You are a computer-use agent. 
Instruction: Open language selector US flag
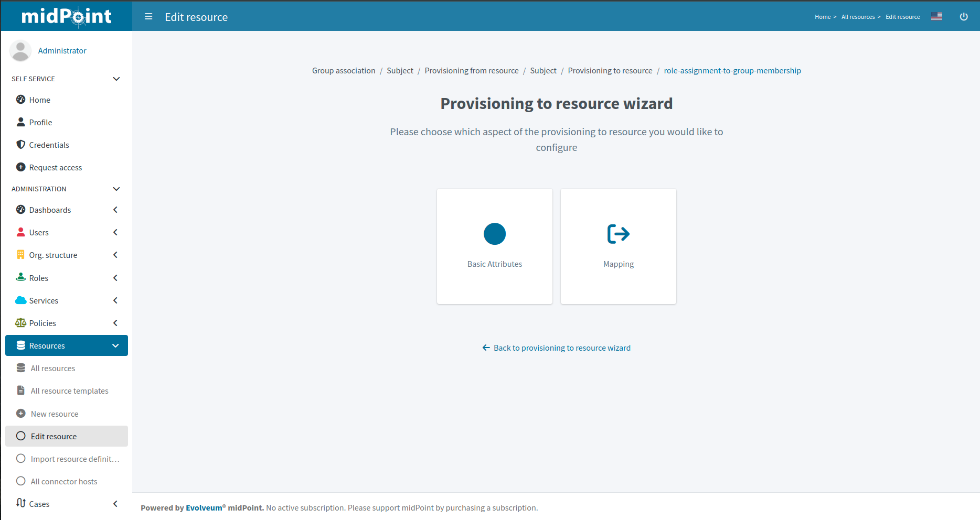click(936, 17)
